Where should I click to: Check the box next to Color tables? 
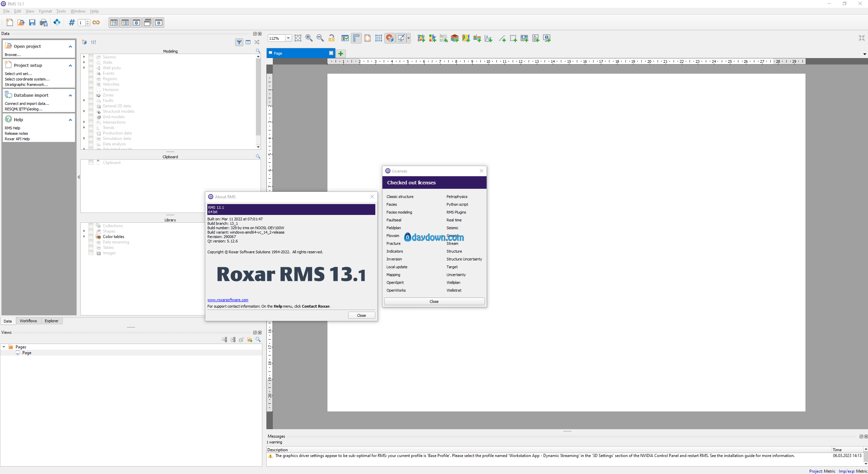point(91,237)
